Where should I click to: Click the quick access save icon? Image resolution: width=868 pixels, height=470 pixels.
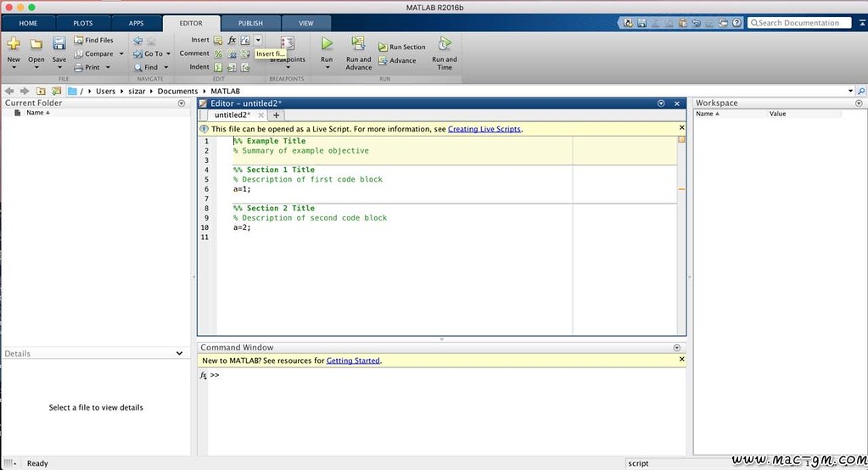click(641, 23)
